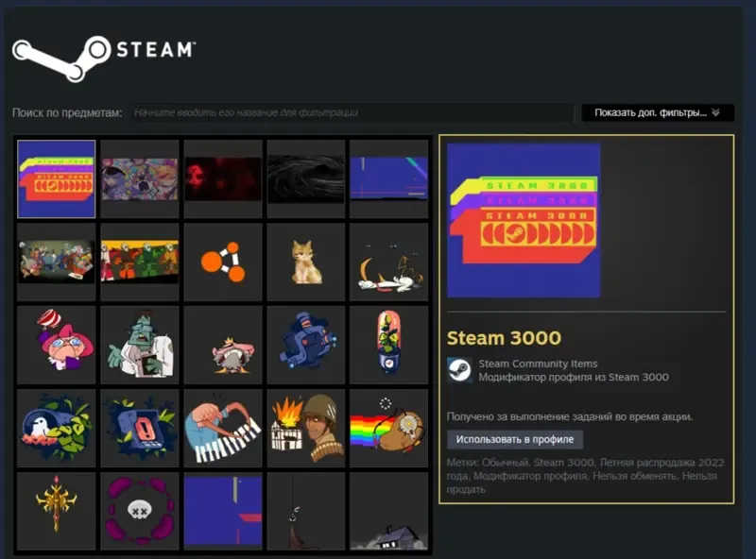Focus the item search input field
The image size is (756, 559).
coord(352,112)
